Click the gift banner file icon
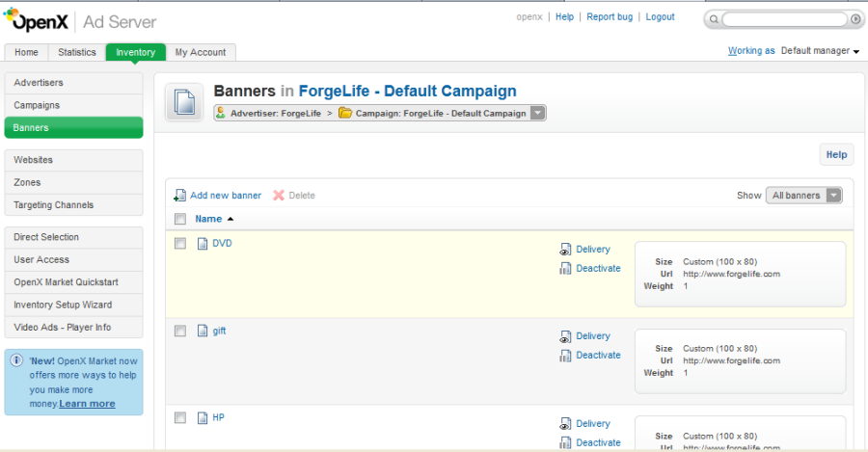Viewport: 868px width, 452px height. (x=203, y=331)
